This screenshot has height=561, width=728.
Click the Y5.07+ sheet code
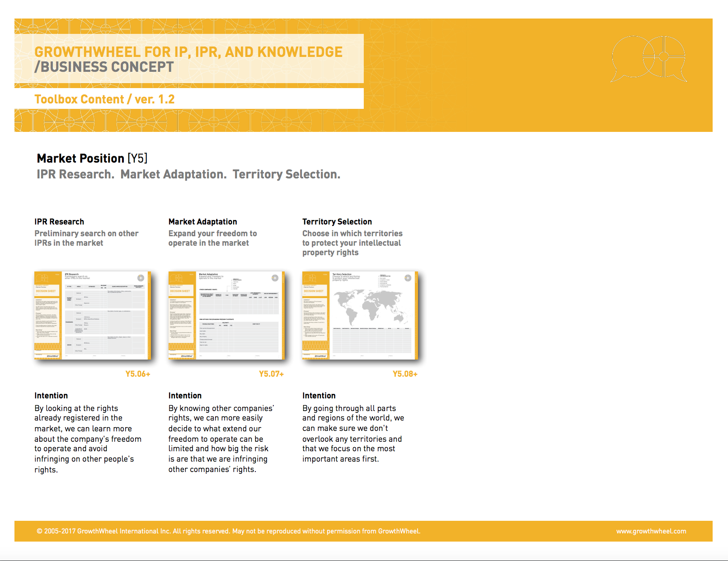tap(271, 374)
